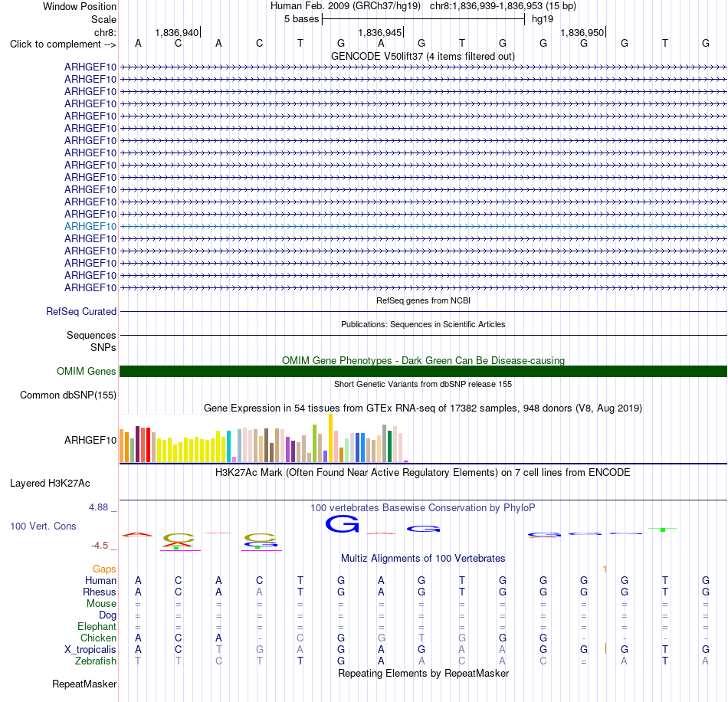Select the Dog alignment row label
The image size is (728, 702).
[107, 615]
